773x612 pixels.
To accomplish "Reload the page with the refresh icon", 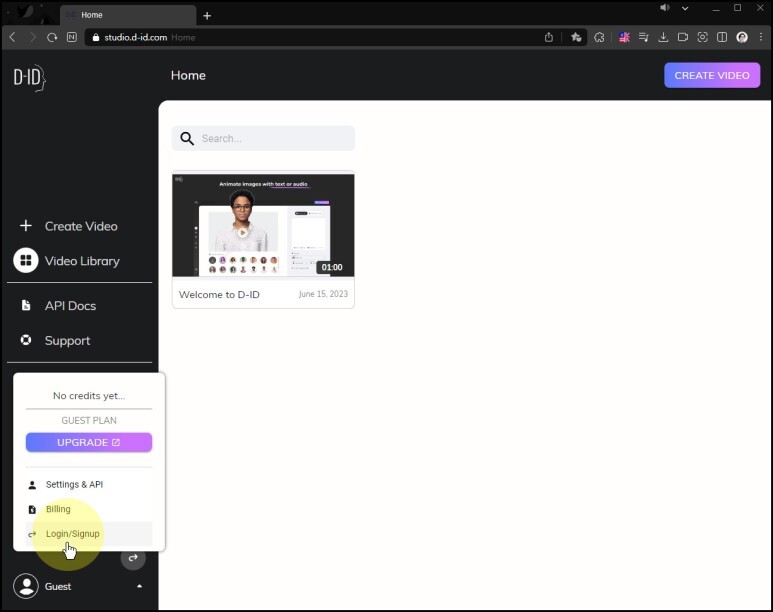I will pos(52,37).
